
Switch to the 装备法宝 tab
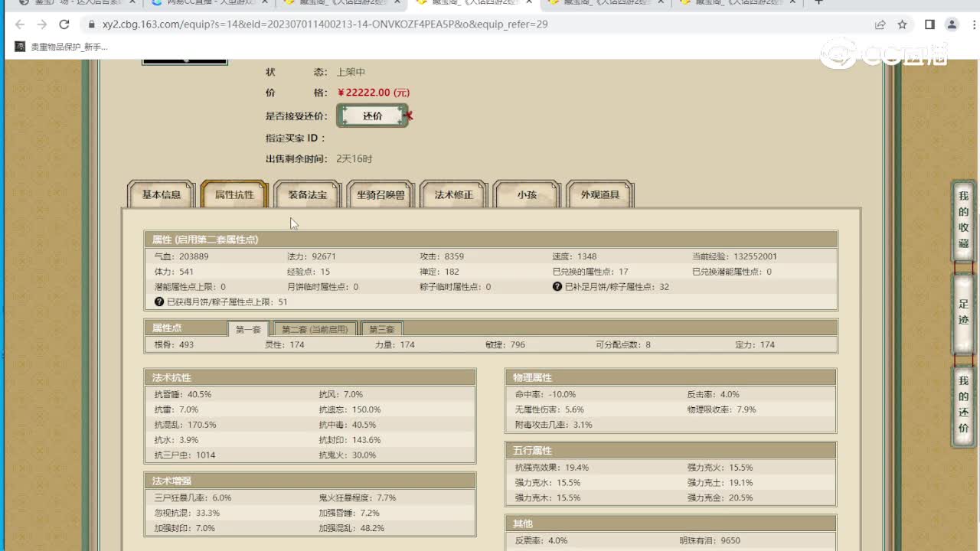coord(307,194)
